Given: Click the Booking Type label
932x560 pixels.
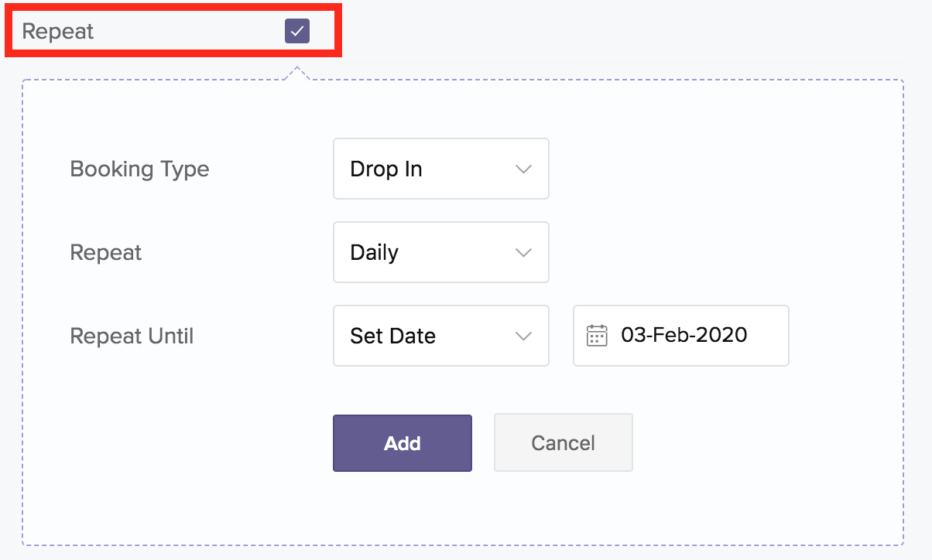Looking at the screenshot, I should 139,169.
